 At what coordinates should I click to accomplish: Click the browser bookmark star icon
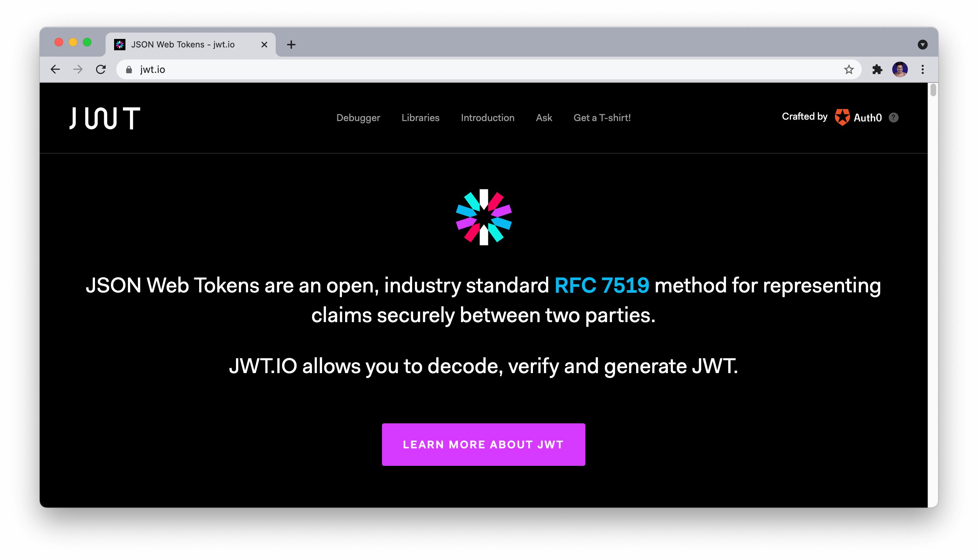click(x=848, y=69)
